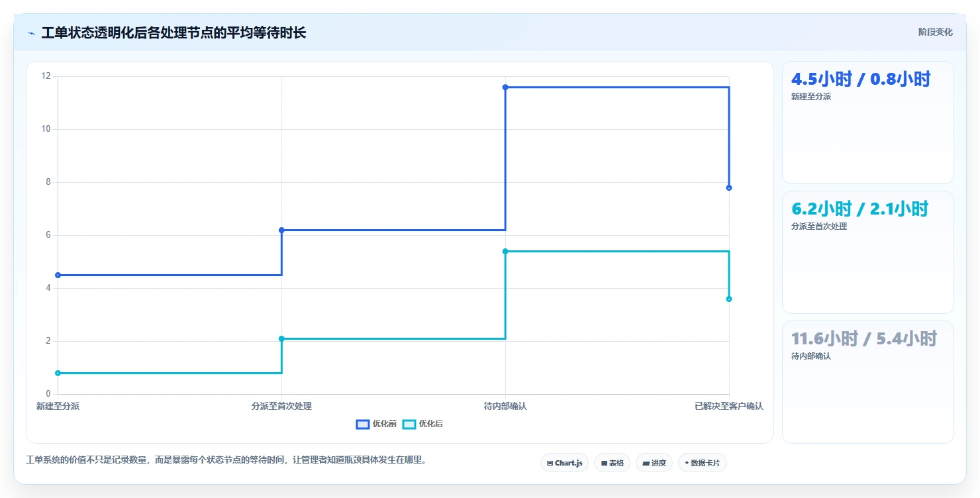The image size is (980, 498).
Task: Click the 优化前 point at 已解决至客户确认
Action: [729, 187]
